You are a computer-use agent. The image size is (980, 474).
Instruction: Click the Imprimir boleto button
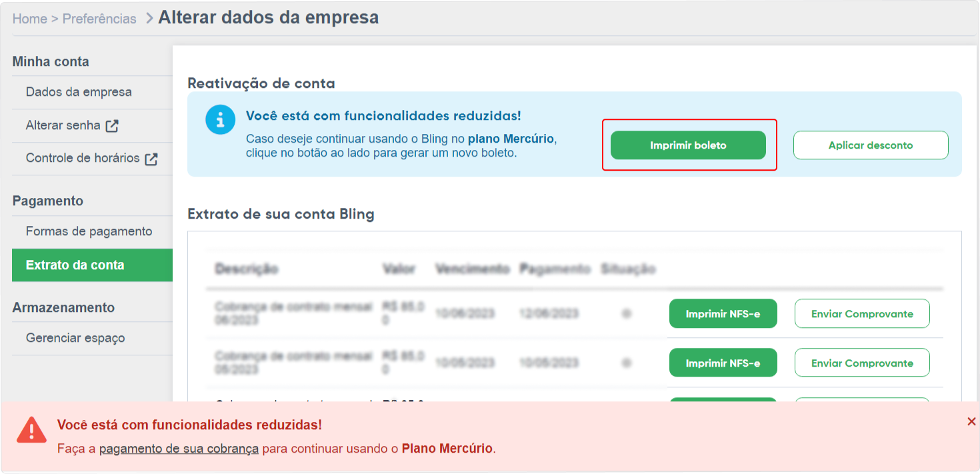click(x=688, y=145)
